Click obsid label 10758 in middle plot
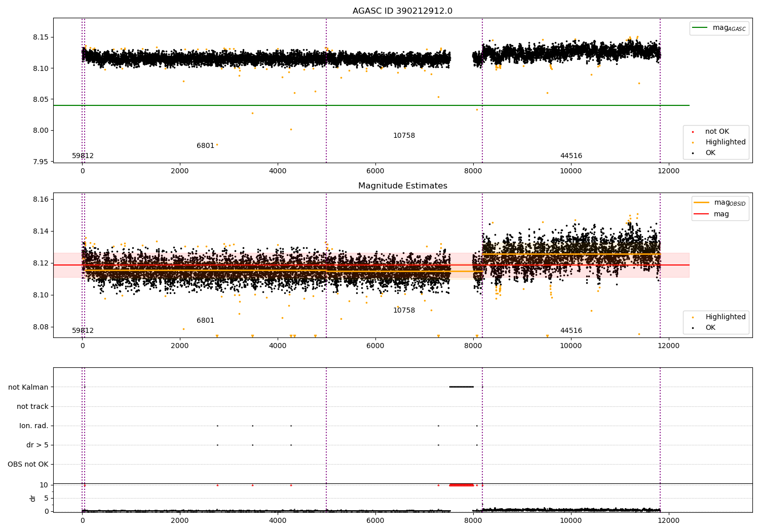The image size is (760, 532). tap(404, 311)
